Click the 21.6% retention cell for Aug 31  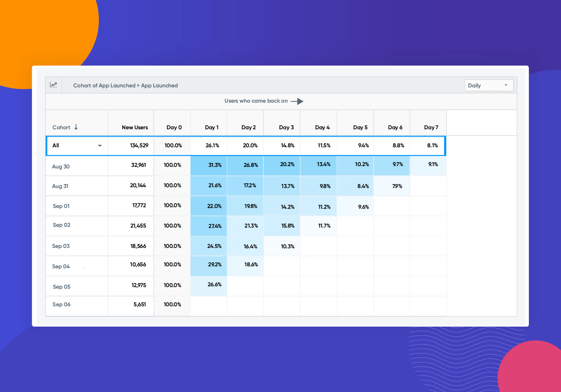pos(209,186)
